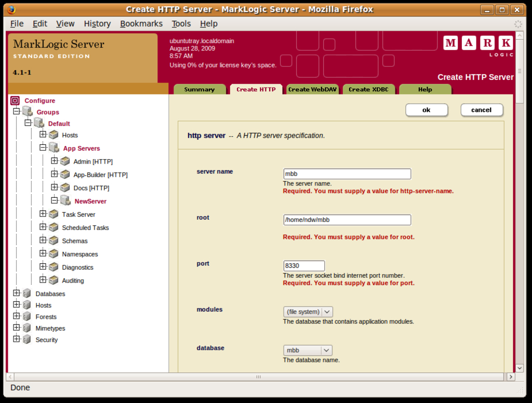
Task: Expand the Admin [HTTP] node
Action: tap(54, 160)
